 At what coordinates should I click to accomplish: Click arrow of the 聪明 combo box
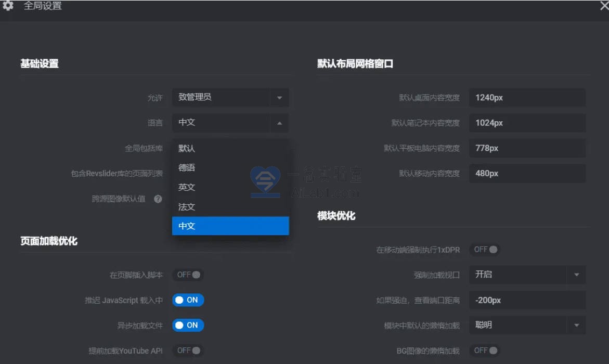[576, 325]
